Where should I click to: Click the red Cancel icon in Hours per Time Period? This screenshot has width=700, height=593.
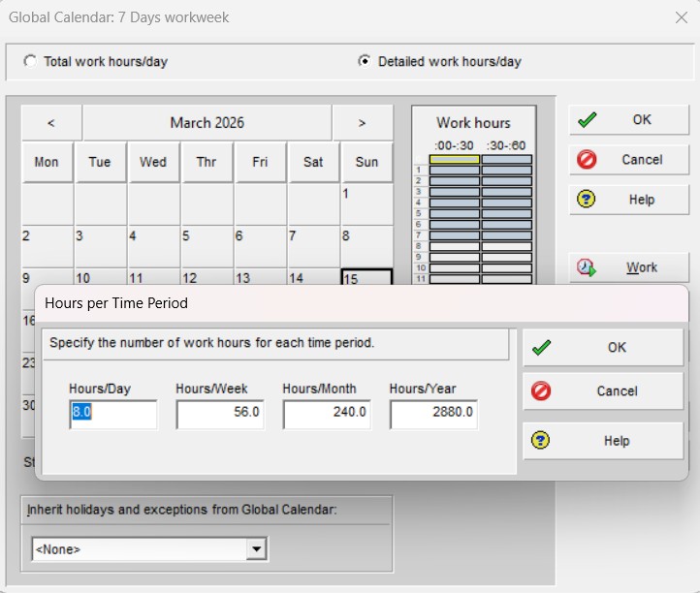(541, 391)
